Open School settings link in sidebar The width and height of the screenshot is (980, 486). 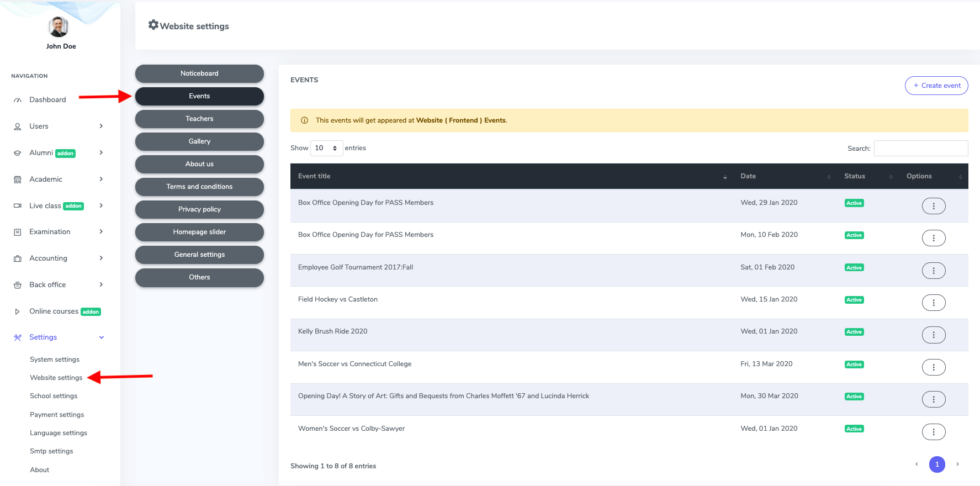[54, 396]
